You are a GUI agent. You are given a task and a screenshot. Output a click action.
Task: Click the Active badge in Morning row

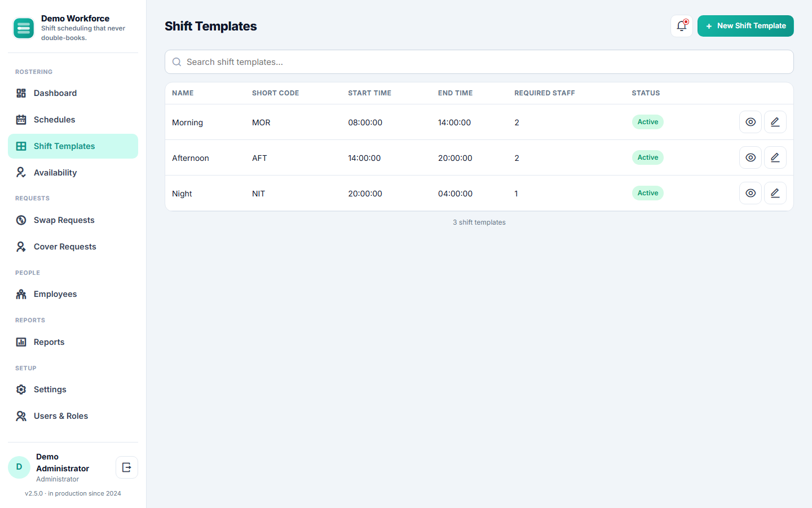(x=648, y=122)
